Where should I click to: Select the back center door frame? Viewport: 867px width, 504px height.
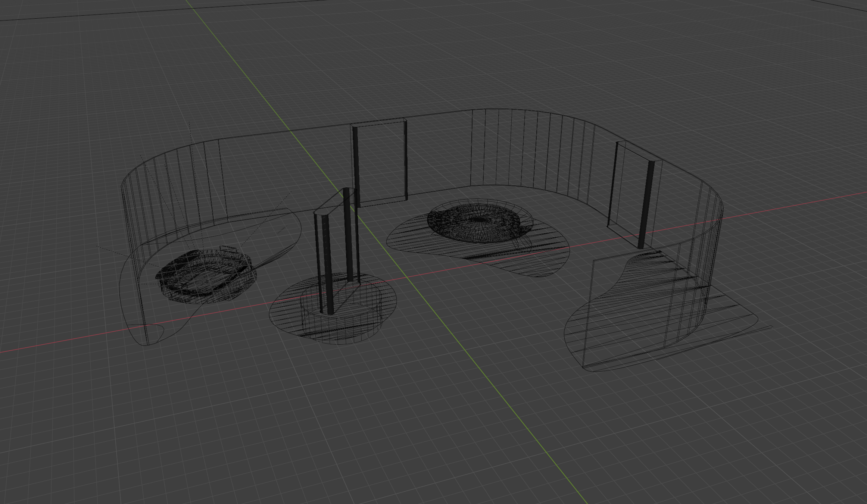tap(380, 163)
